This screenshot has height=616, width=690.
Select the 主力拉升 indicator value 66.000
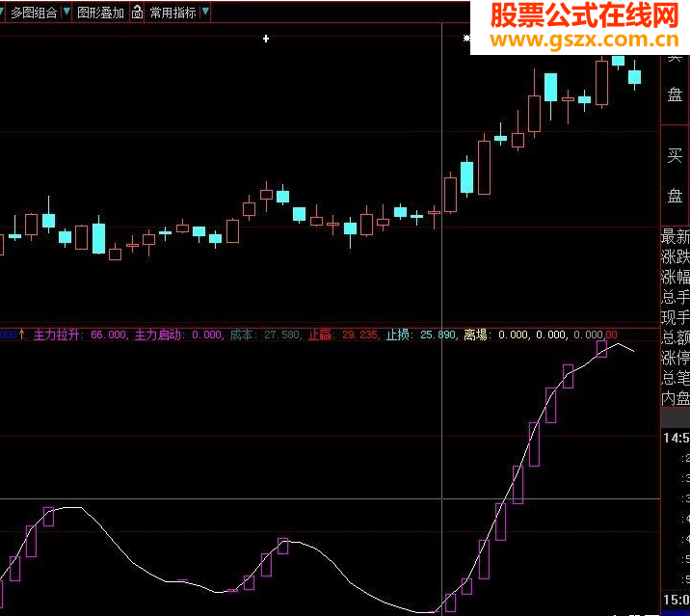108,335
